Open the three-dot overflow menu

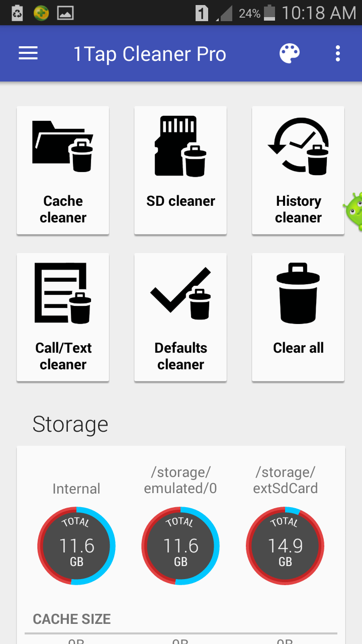point(337,53)
